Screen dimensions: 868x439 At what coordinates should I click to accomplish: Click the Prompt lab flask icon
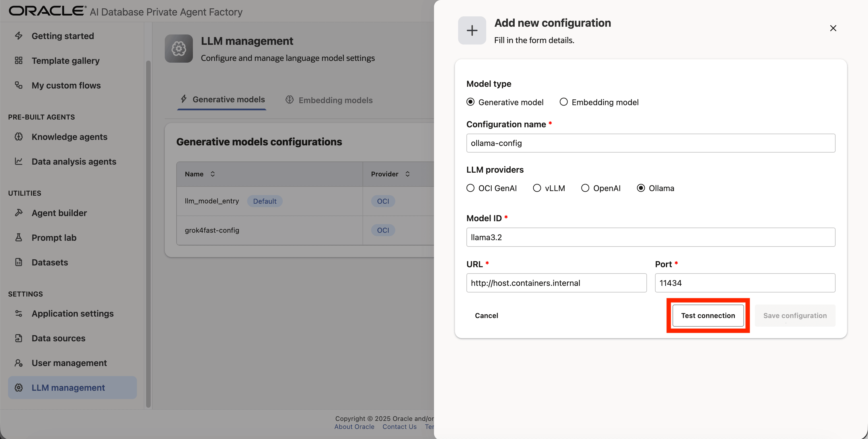(19, 238)
